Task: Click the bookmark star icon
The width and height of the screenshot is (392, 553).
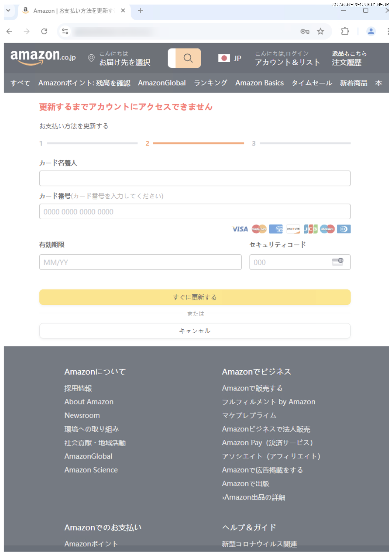Action: point(320,31)
